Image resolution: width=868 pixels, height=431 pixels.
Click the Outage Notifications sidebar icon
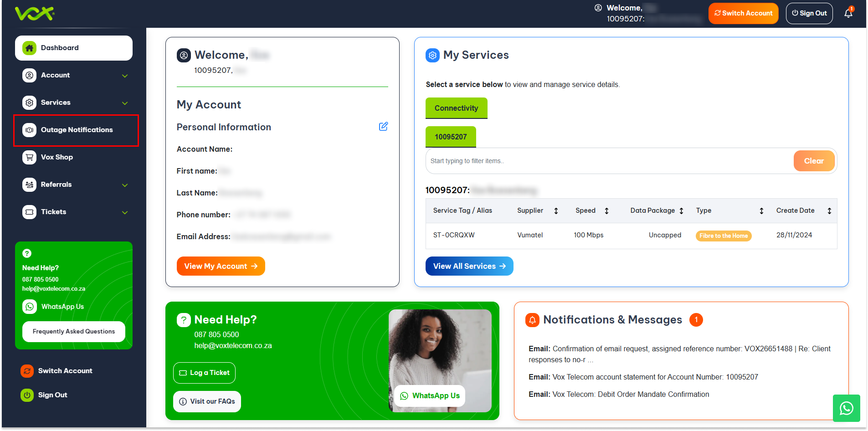[x=30, y=130]
